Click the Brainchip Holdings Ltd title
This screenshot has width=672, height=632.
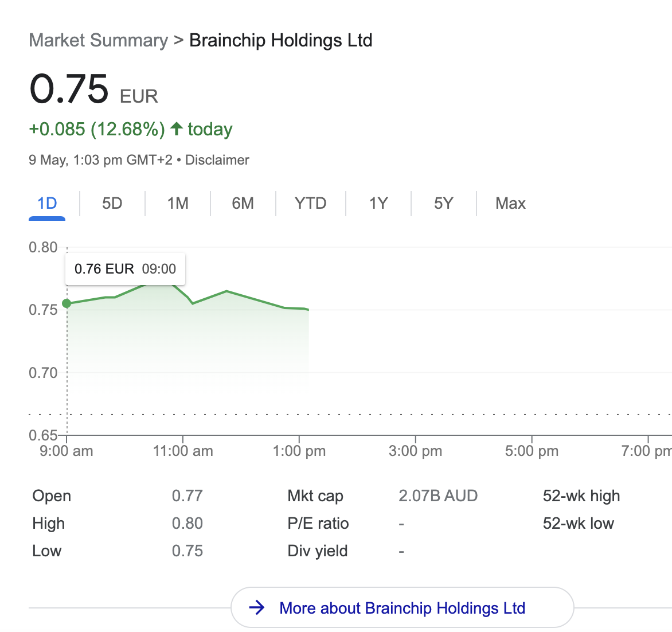tap(281, 41)
